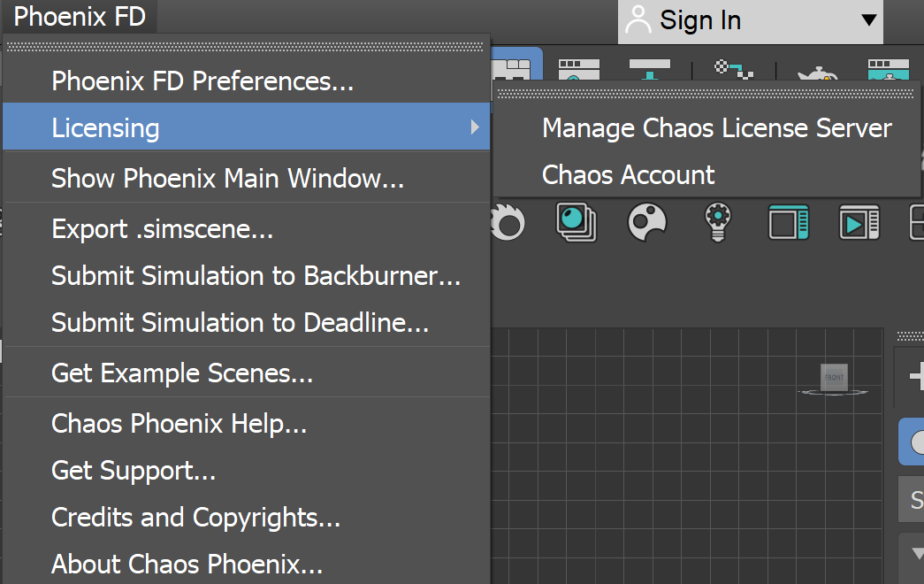Screen dimensions: 924x584
Task: Click the user silhouette icon beside Sign In
Action: click(638, 20)
